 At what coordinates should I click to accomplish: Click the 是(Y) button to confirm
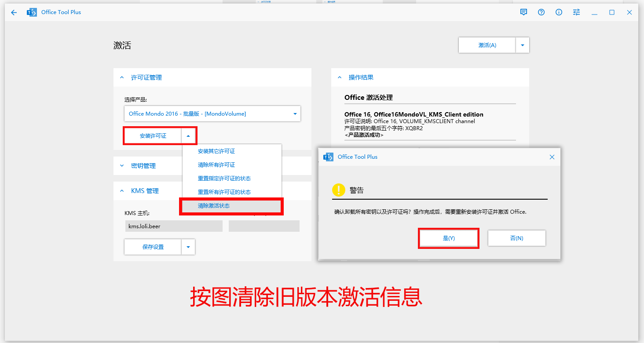tap(448, 238)
